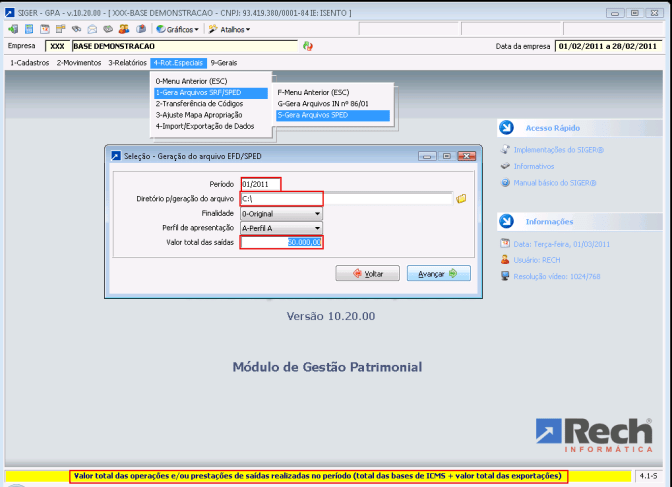Image resolution: width=672 pixels, height=487 pixels.
Task: Click the user icon beside Usuário: RECH
Action: tap(505, 260)
